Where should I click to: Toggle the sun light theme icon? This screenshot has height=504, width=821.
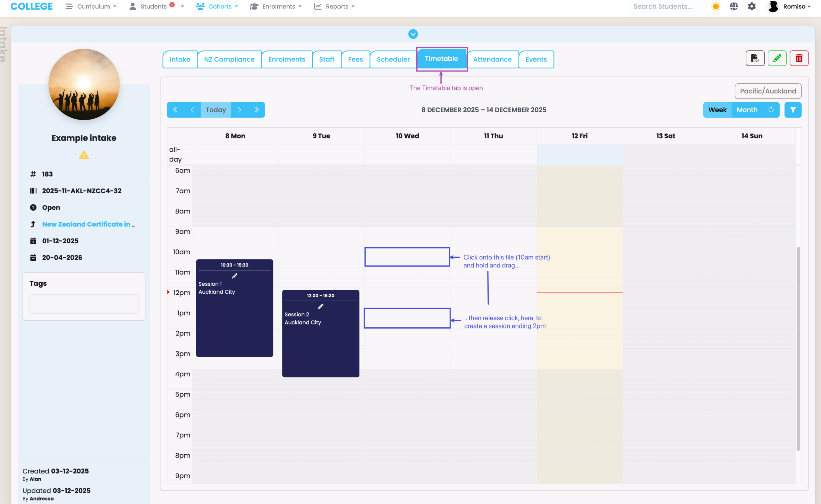click(x=716, y=6)
